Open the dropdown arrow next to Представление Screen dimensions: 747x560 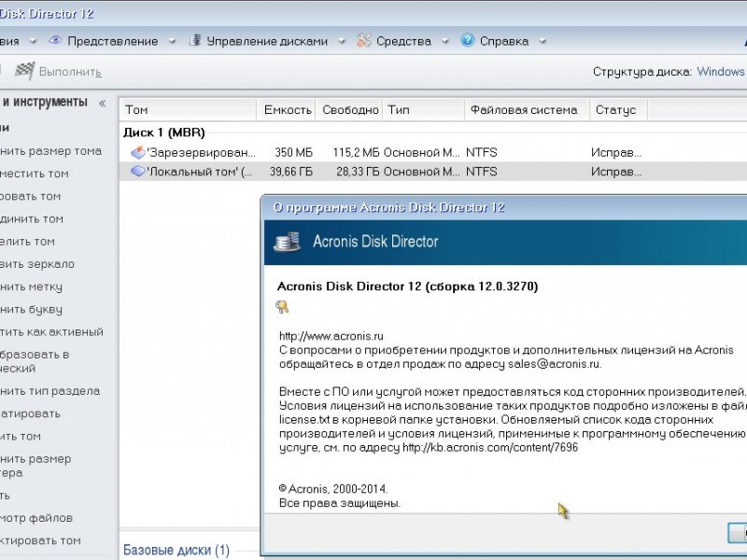coord(172,41)
